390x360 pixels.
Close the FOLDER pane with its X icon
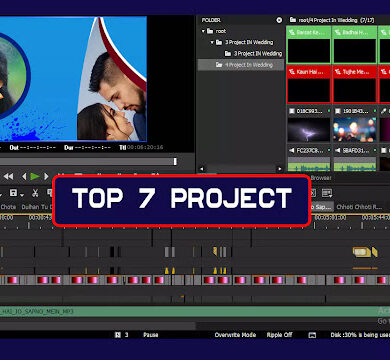tap(279, 20)
